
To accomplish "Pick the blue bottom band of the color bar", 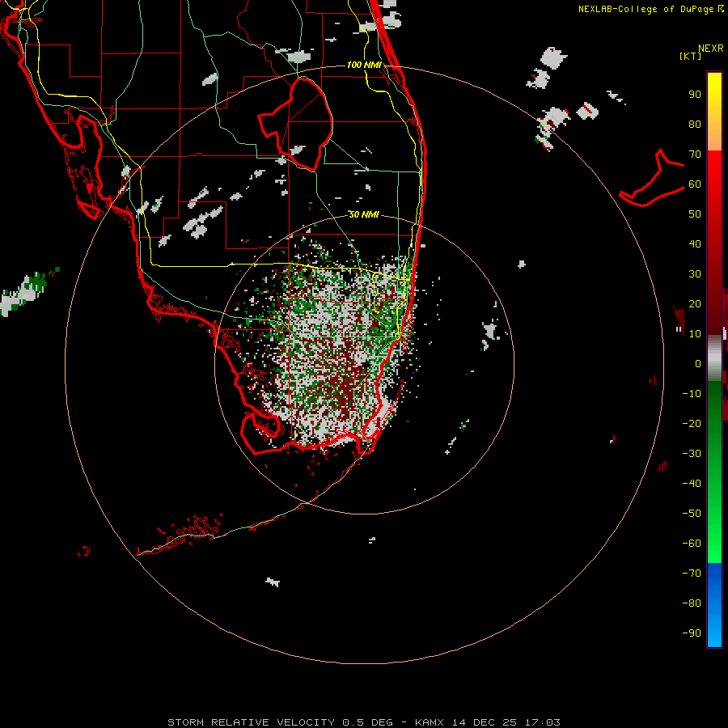I will coord(714,605).
